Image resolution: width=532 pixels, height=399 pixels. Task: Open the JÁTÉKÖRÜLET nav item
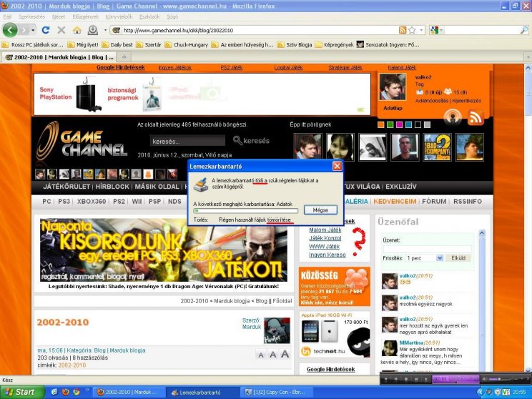(x=66, y=186)
